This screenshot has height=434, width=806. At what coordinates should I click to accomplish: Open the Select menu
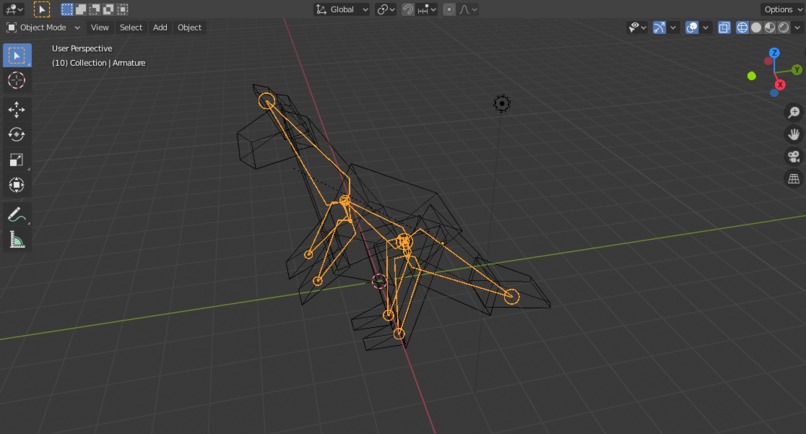[x=131, y=27]
